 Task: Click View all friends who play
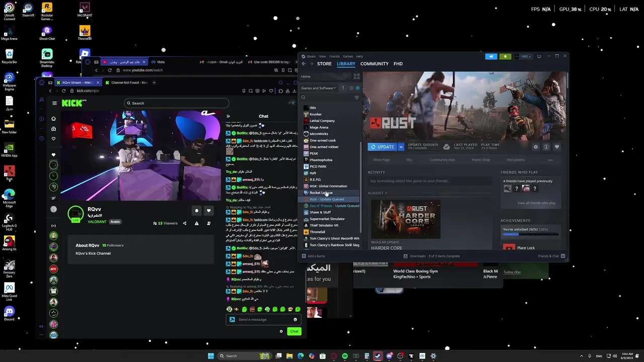coord(536,203)
